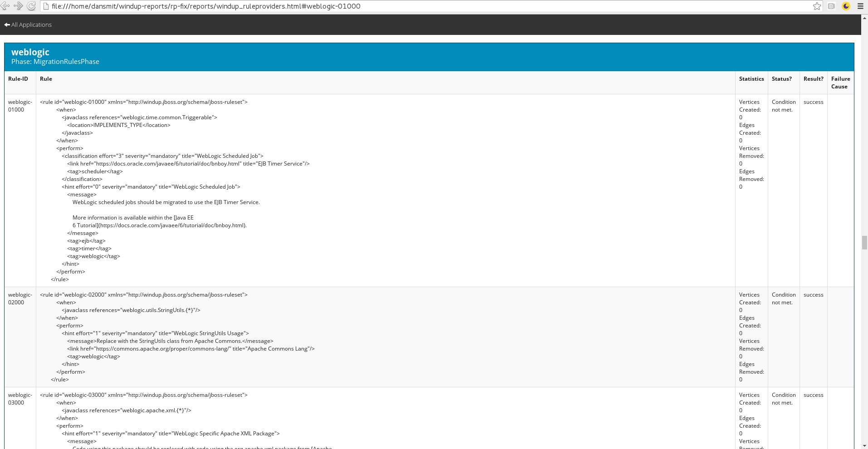This screenshot has width=868, height=449.
Task: Bookmark this page with the star icon
Action: point(817,6)
